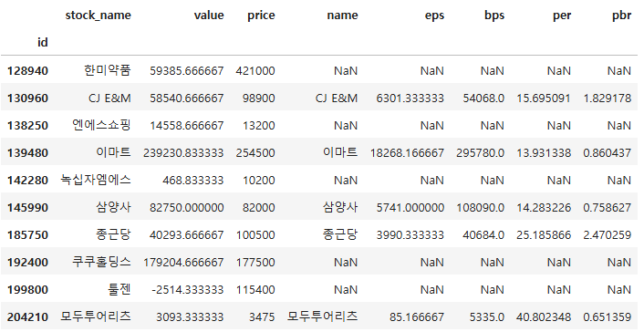Click stock_name cell 한미약품
This screenshot has height=332, width=644.
108,70
